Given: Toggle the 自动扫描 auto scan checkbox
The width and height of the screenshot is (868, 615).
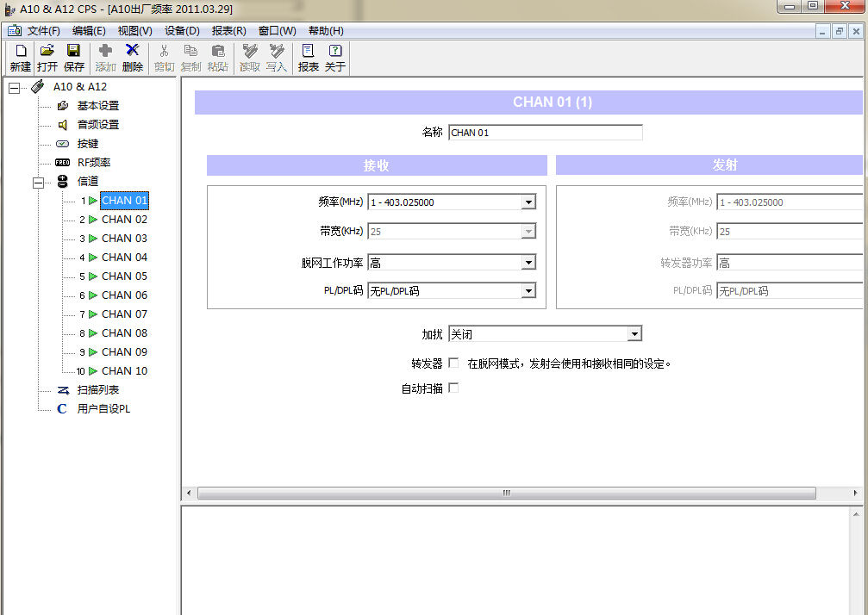Looking at the screenshot, I should click(x=453, y=388).
